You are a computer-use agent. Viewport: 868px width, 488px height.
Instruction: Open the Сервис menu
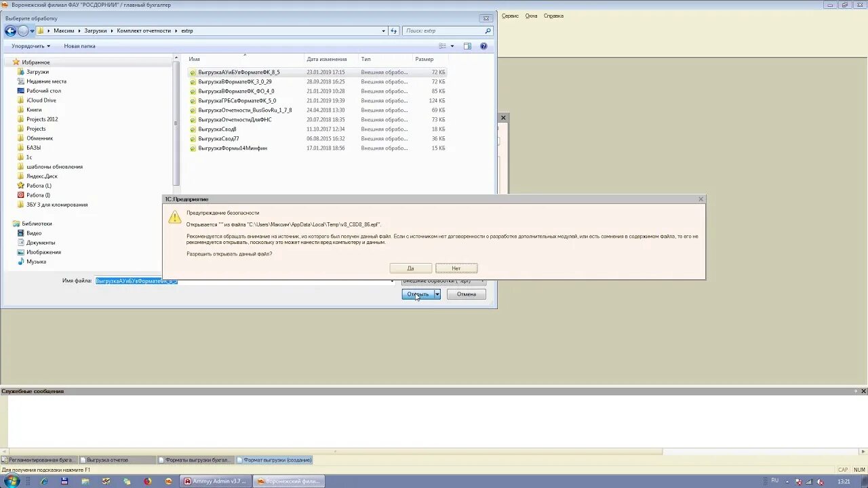pos(510,16)
